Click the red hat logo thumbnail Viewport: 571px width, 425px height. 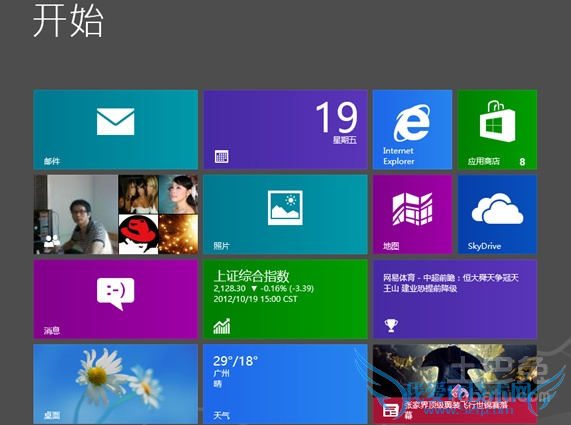tap(138, 234)
